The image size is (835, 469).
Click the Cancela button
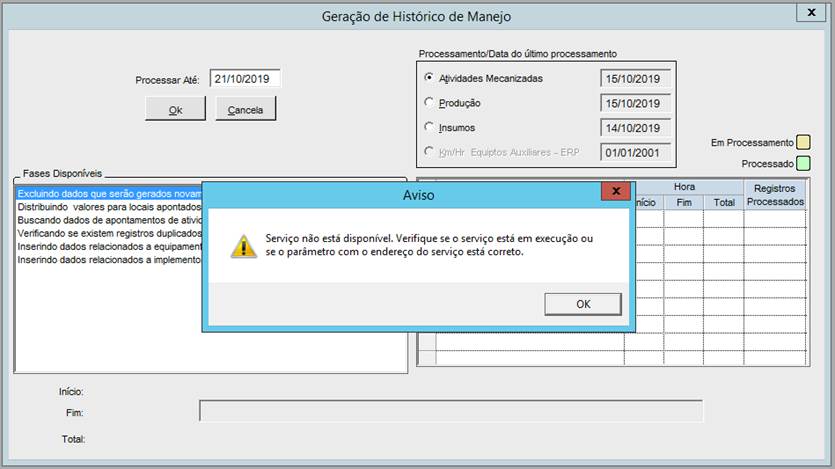[245, 110]
